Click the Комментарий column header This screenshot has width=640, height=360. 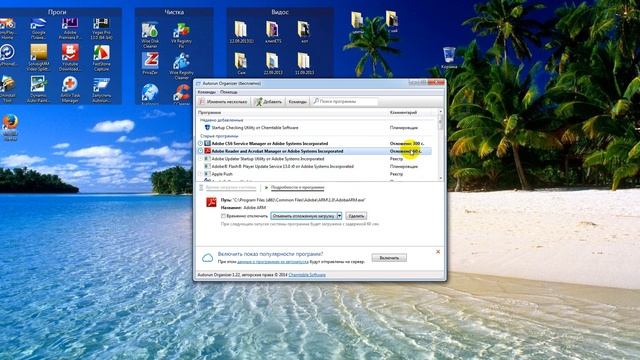point(413,112)
